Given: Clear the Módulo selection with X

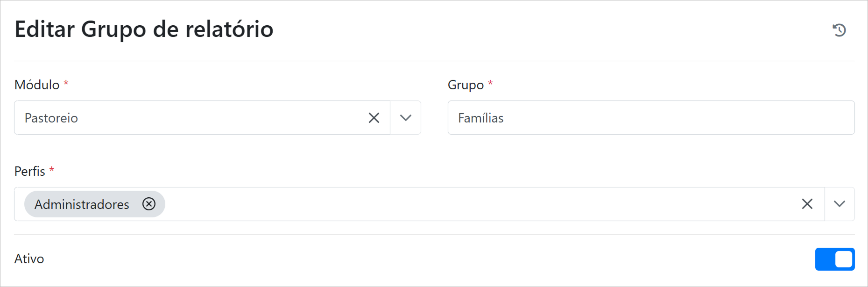Looking at the screenshot, I should tap(374, 118).
